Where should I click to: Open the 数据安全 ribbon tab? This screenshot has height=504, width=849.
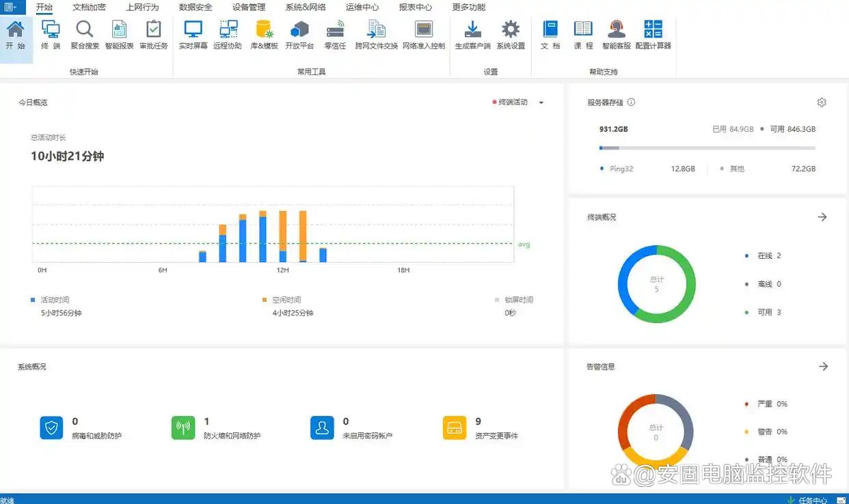196,8
